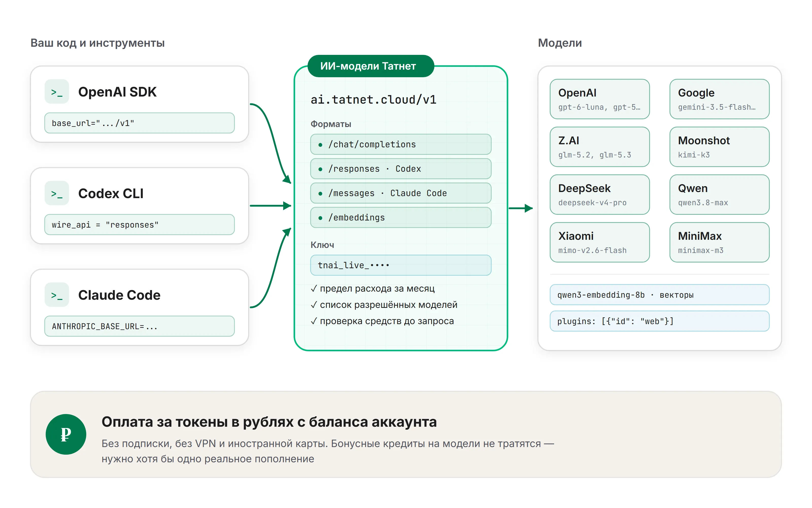The height and width of the screenshot is (508, 812).
Task: Click the Модели heading
Action: [560, 43]
